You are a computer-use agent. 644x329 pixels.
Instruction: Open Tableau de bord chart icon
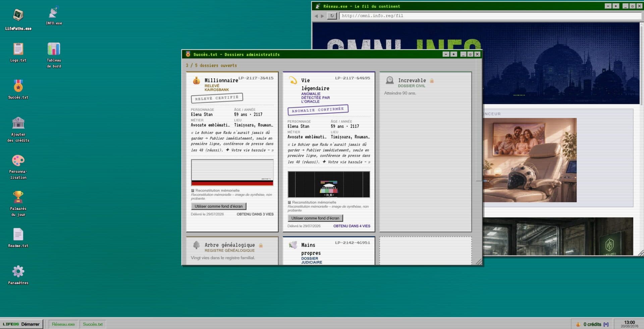[54, 55]
